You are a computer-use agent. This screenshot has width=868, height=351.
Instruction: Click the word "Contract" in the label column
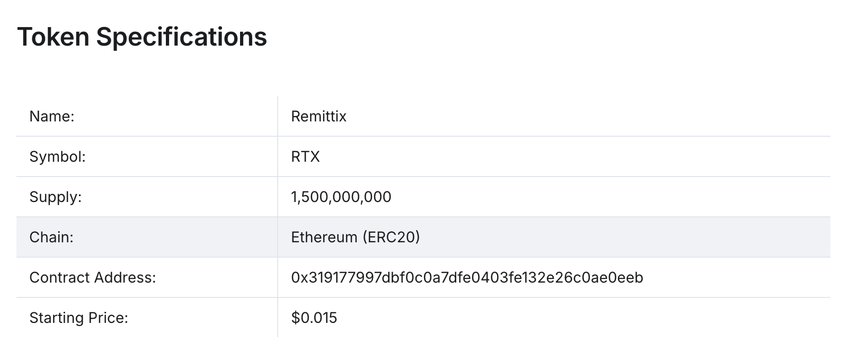[x=59, y=277]
